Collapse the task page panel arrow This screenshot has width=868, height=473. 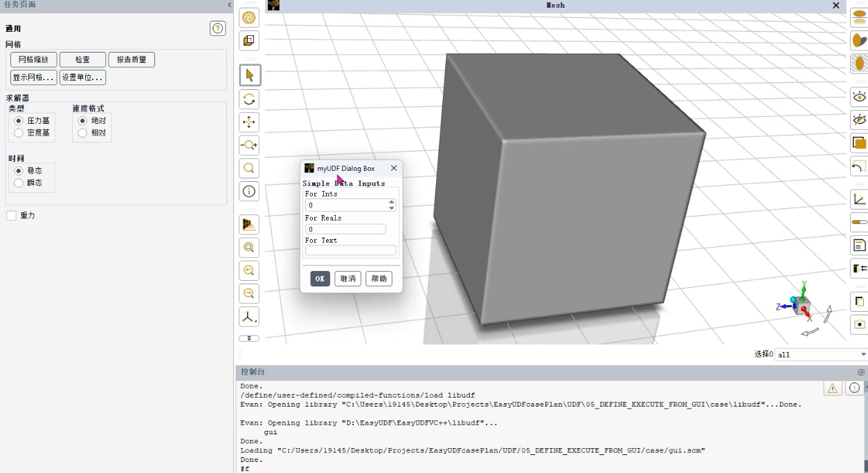(230, 5)
